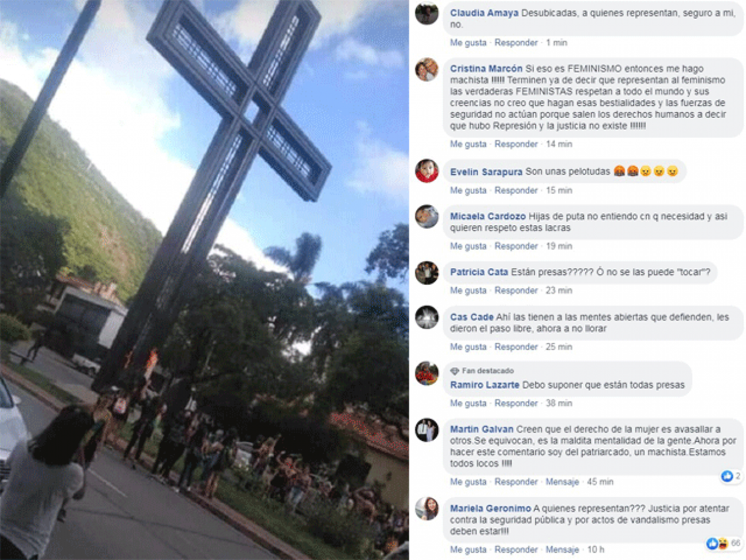Viewport: 746px width, 560px height.
Task: Show likes on Martin Galvan's comment
Action: coord(731,476)
